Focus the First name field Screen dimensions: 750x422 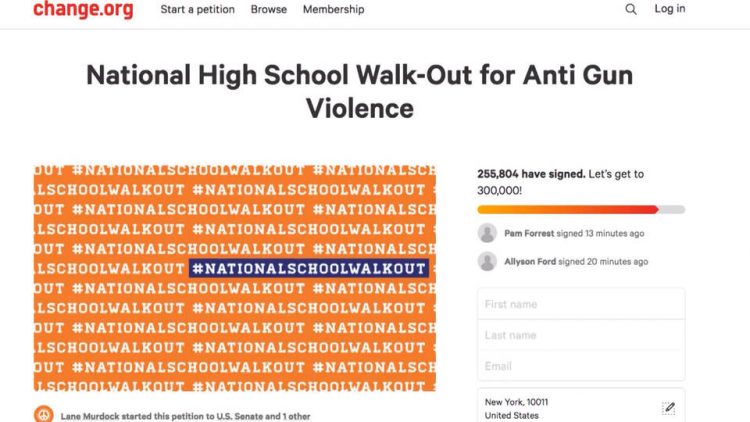(581, 304)
